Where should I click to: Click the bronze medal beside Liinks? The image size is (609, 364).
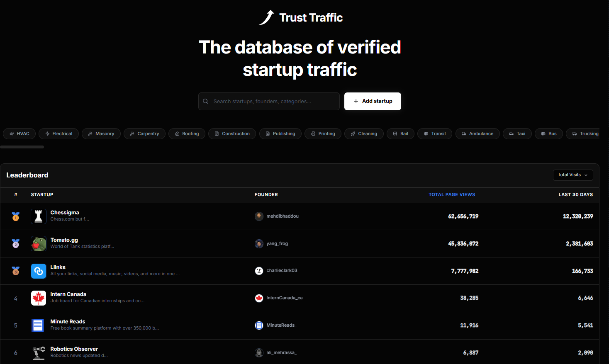coord(15,271)
